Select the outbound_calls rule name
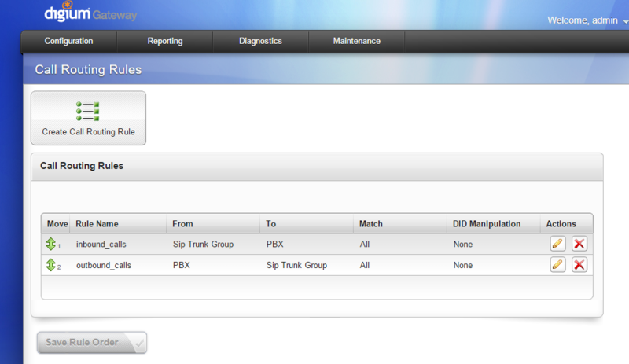The width and height of the screenshot is (629, 364). (104, 266)
